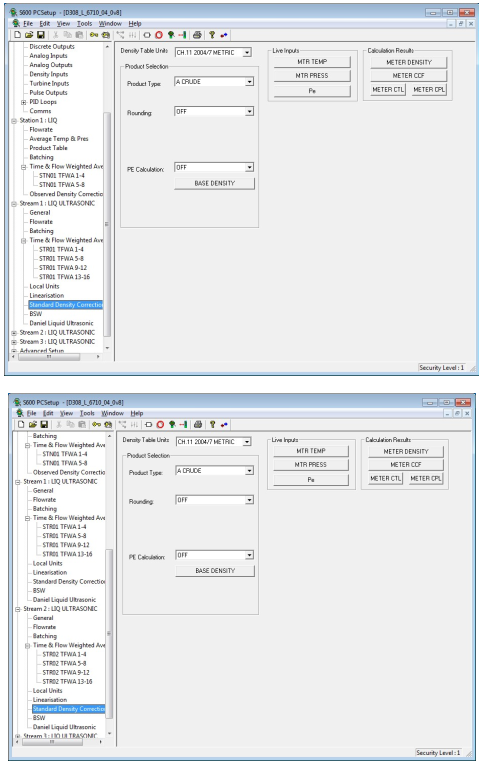Expand the PID Loops tree node

coord(23,102)
